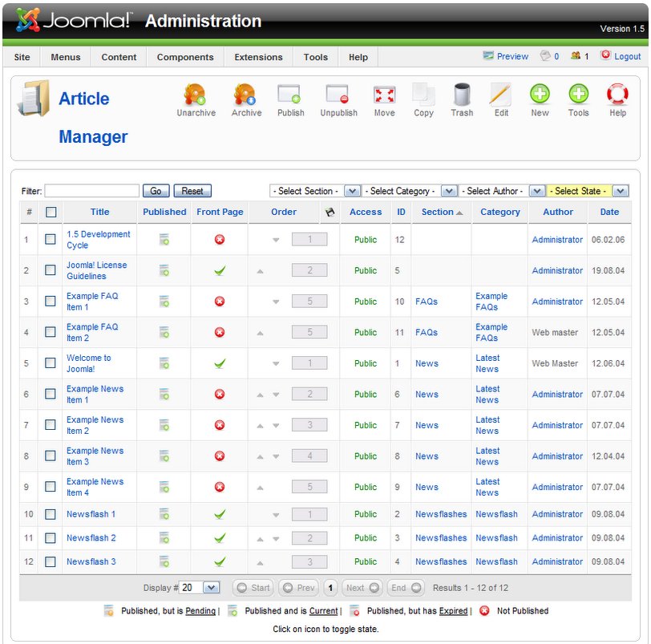
Task: Expand the Select Author dropdown
Action: [x=502, y=191]
